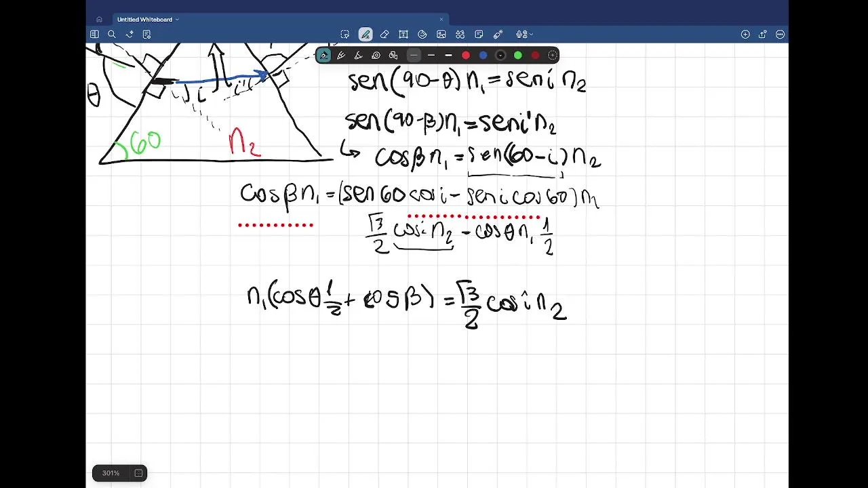Open the search tool
Viewport: 868px width, 488px height.
(112, 35)
